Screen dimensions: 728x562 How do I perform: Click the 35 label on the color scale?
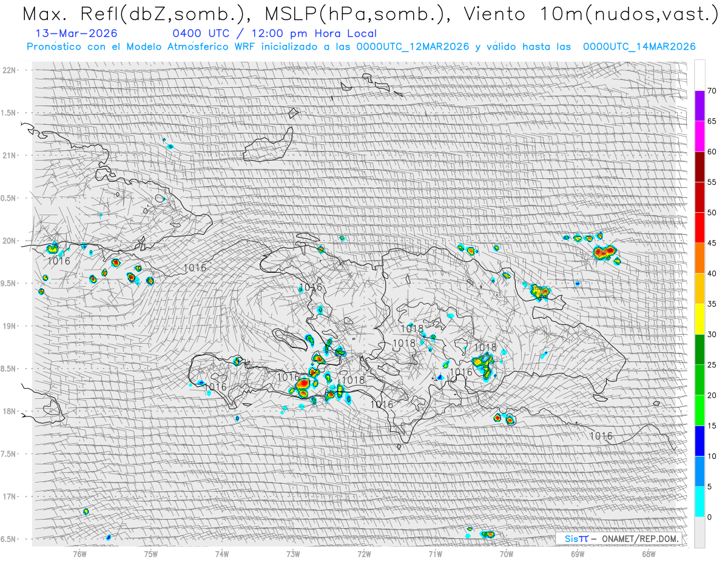point(712,304)
